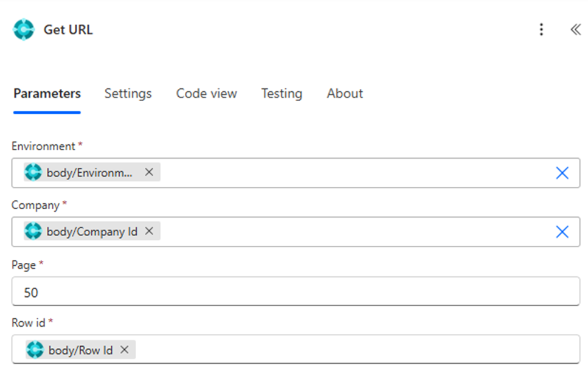Open the Settings tab
Viewport: 588px width, 379px height.
coord(128,94)
